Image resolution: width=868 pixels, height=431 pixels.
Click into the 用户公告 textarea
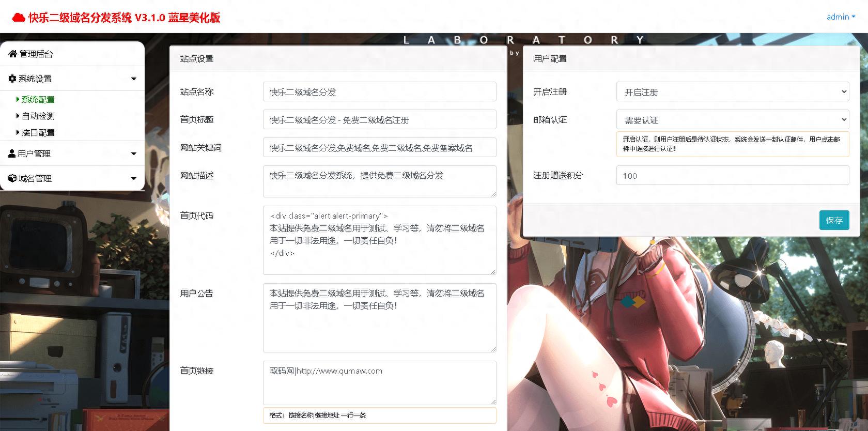tap(379, 318)
